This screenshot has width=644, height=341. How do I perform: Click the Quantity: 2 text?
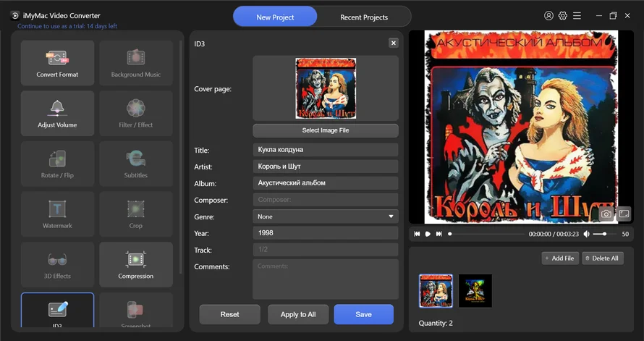(x=436, y=324)
